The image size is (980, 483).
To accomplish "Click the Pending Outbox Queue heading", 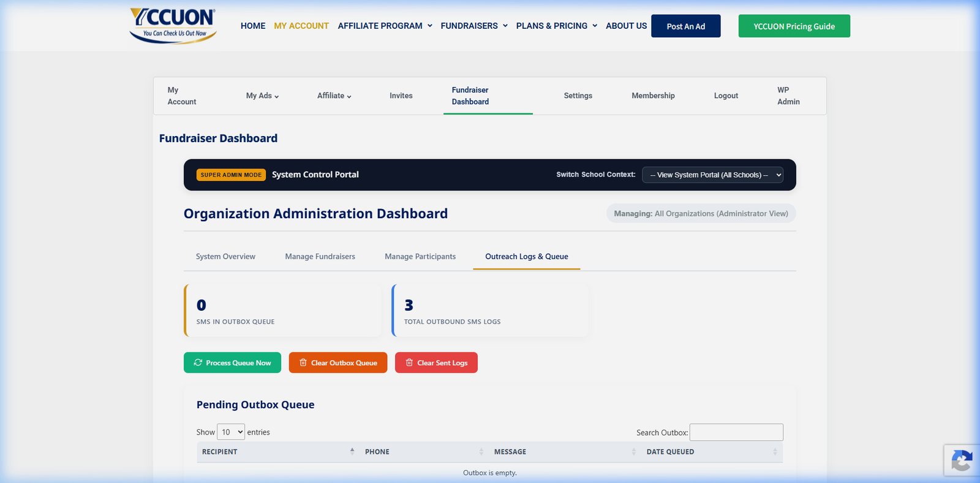I will coord(255,405).
